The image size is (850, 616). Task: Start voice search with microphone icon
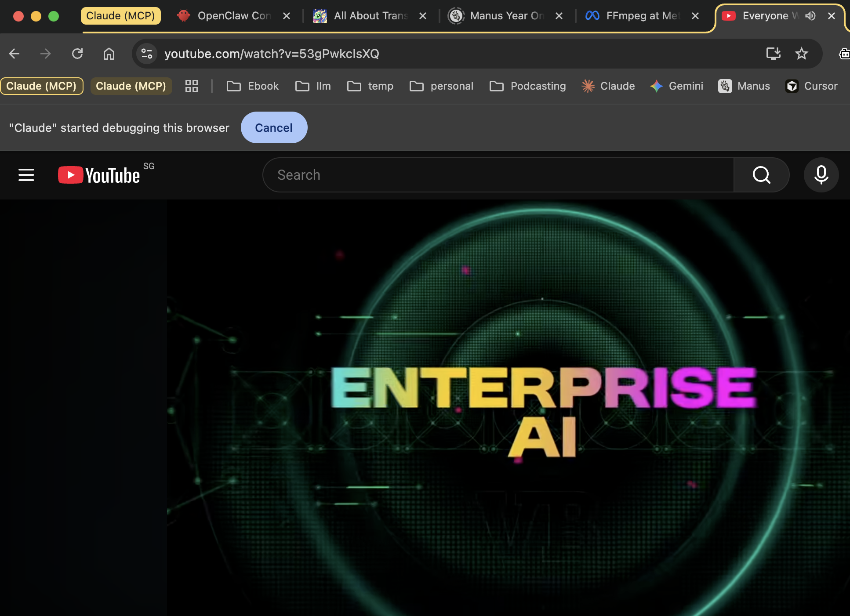821,175
